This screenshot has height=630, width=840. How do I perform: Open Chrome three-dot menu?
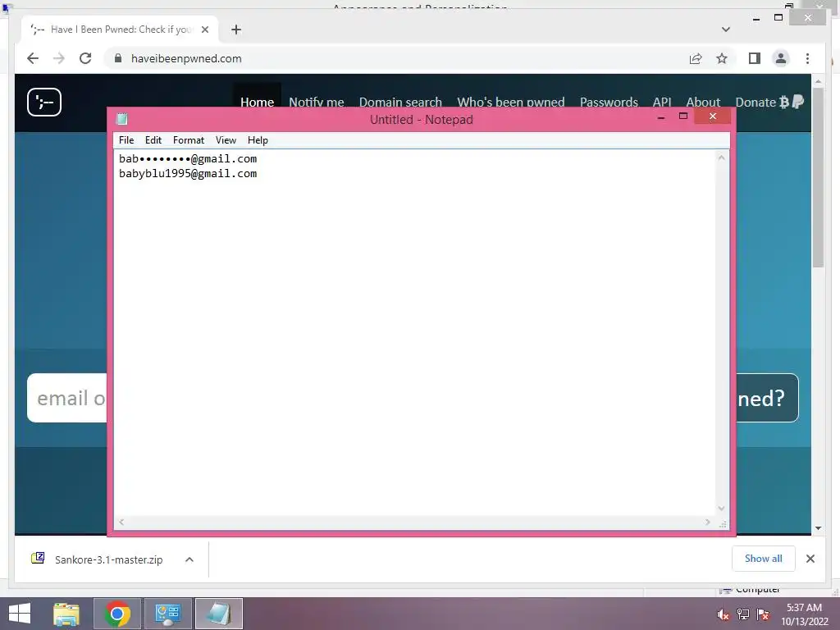pyautogui.click(x=807, y=58)
